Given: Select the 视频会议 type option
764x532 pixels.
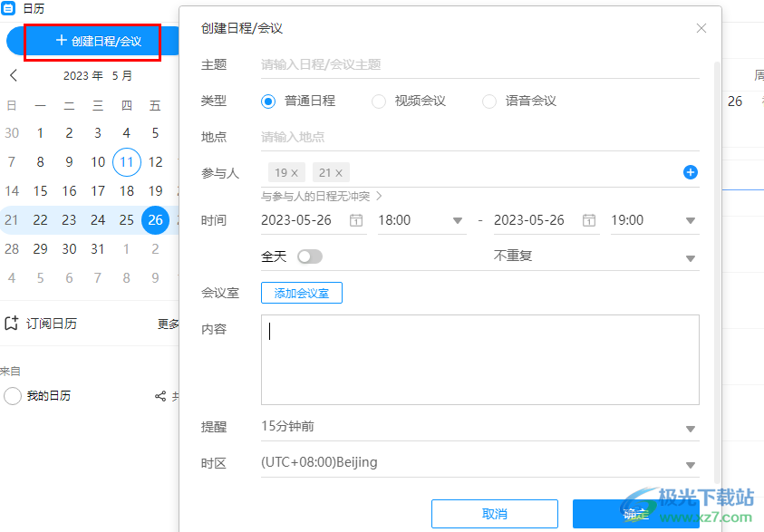Looking at the screenshot, I should pyautogui.click(x=379, y=102).
